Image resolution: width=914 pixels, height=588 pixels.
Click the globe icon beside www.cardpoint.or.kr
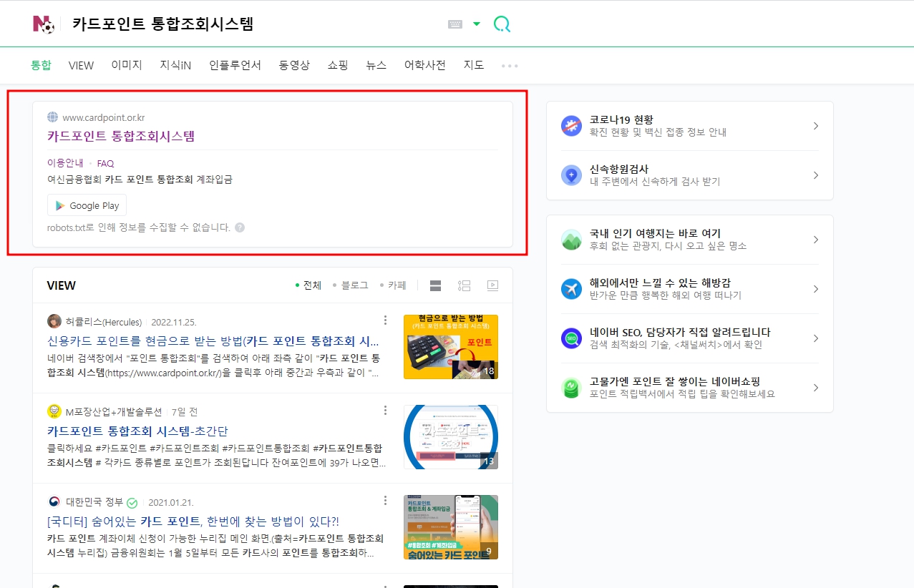coord(52,117)
